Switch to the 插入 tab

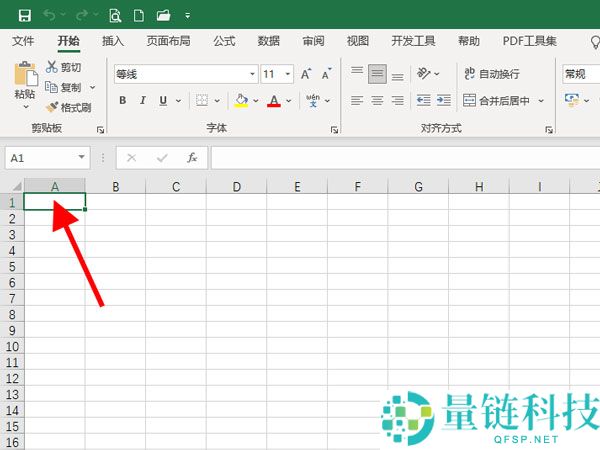(x=113, y=41)
